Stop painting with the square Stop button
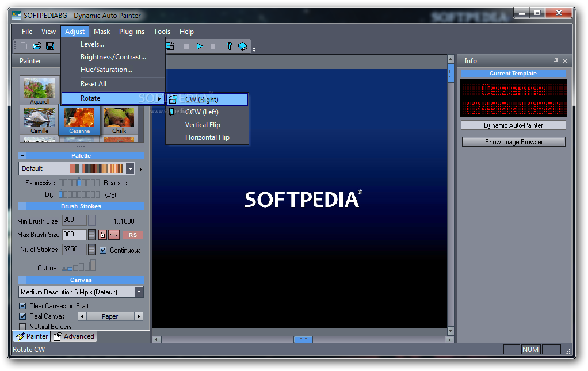 (186, 47)
